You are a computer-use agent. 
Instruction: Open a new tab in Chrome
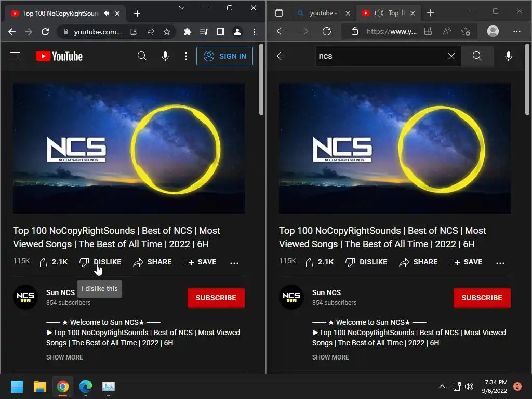tap(137, 14)
